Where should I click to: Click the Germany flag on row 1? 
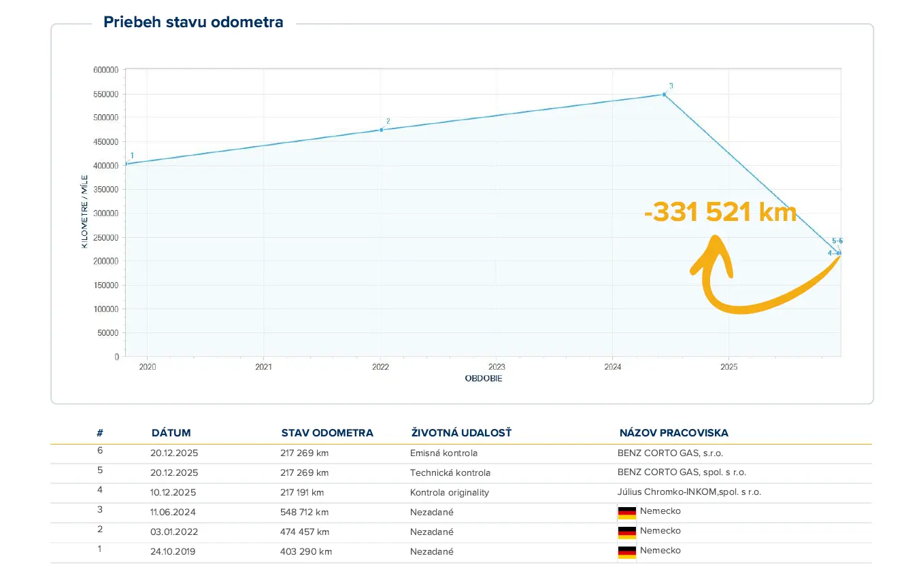point(626,551)
